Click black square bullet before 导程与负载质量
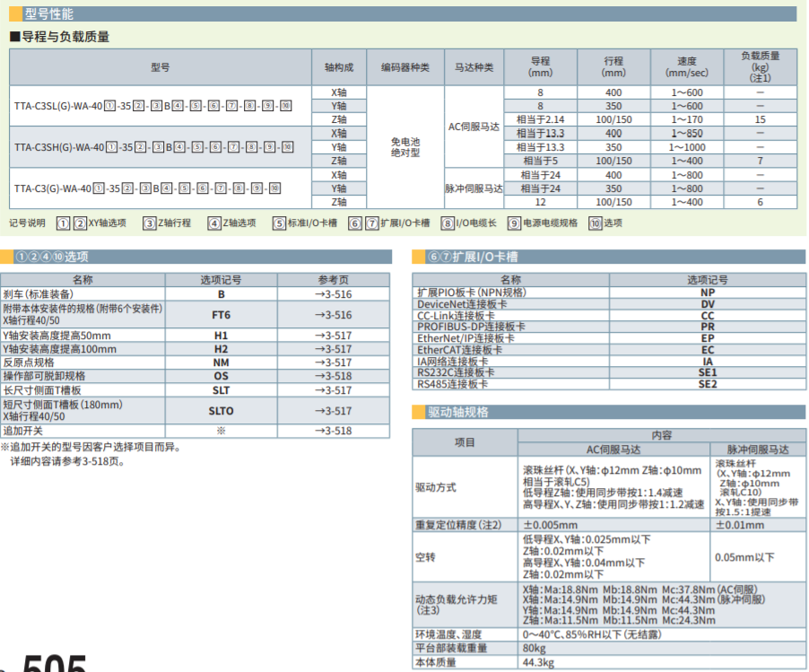The width and height of the screenshot is (809, 672). 14,37
